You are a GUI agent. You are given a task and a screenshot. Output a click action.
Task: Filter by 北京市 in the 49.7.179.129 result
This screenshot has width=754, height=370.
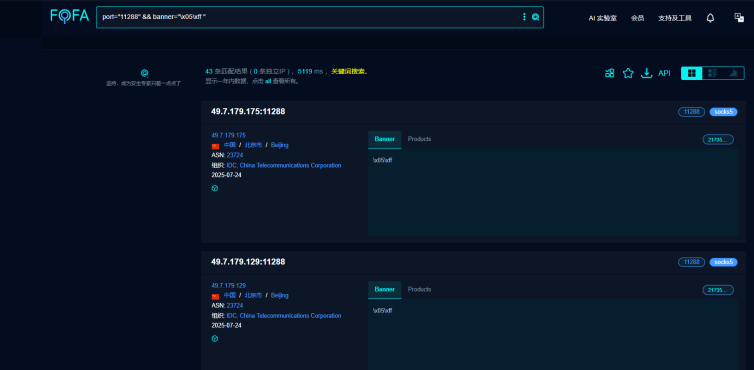(253, 295)
